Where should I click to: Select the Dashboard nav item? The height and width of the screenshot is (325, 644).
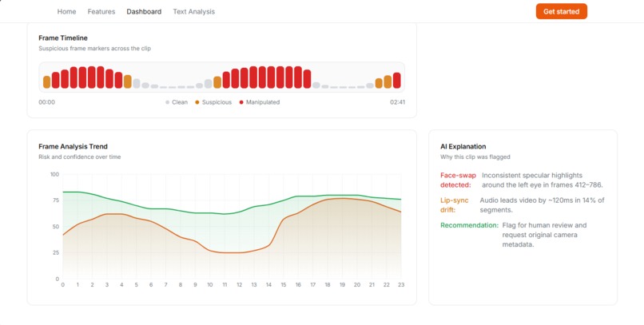click(144, 11)
